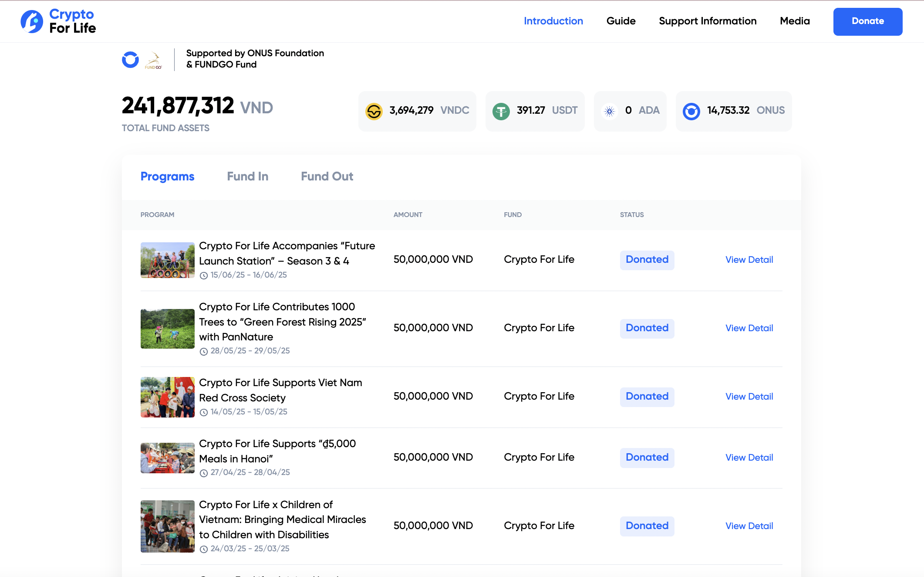Image resolution: width=924 pixels, height=577 pixels.
Task: Click the ADA Cardano coin icon
Action: click(x=610, y=111)
